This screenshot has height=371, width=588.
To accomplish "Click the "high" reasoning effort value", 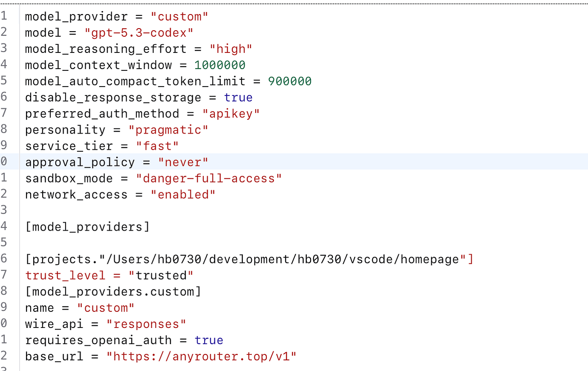I will 231,49.
